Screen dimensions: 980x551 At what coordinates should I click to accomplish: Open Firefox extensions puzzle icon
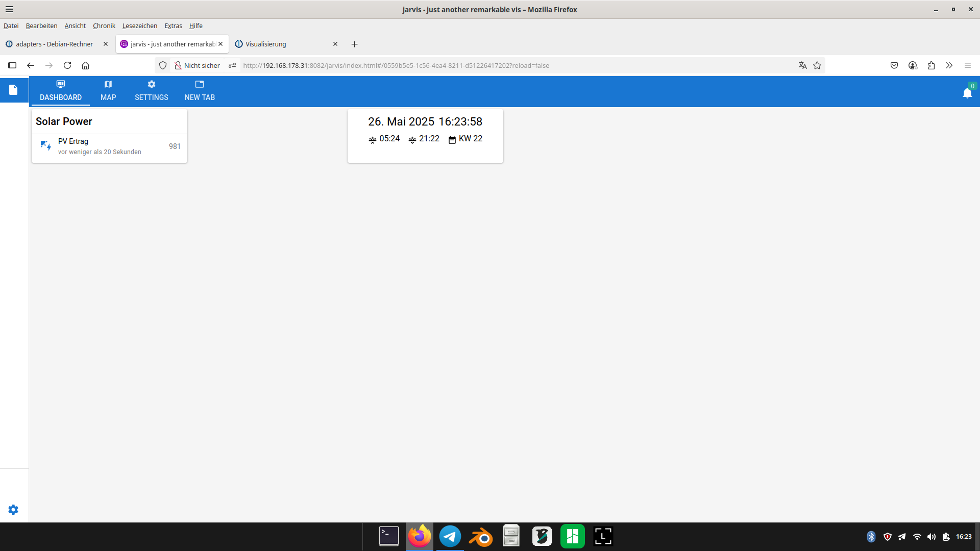[x=931, y=65]
